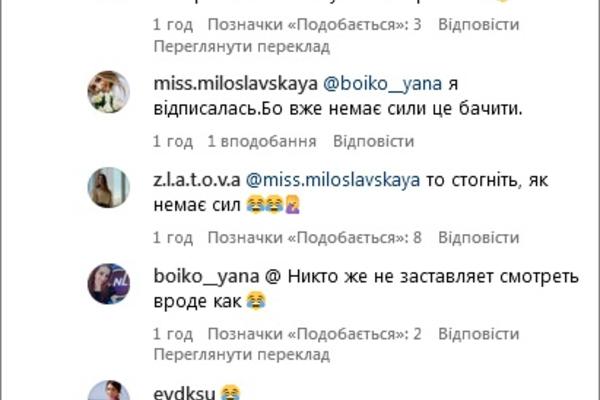Open evdksu profile avatar
600x400 pixels.
pos(109,390)
